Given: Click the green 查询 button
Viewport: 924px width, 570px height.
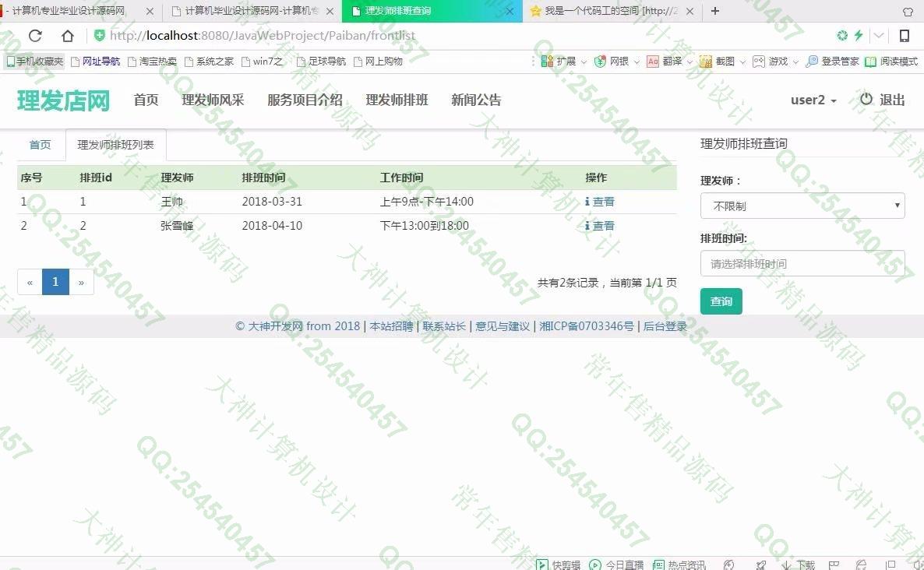Looking at the screenshot, I should tap(721, 301).
